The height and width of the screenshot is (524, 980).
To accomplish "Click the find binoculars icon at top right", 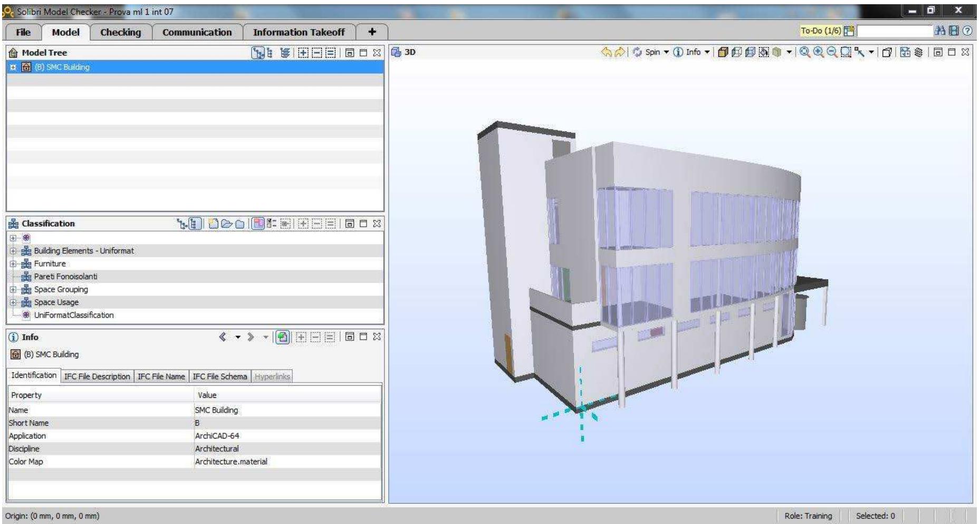I will [940, 31].
